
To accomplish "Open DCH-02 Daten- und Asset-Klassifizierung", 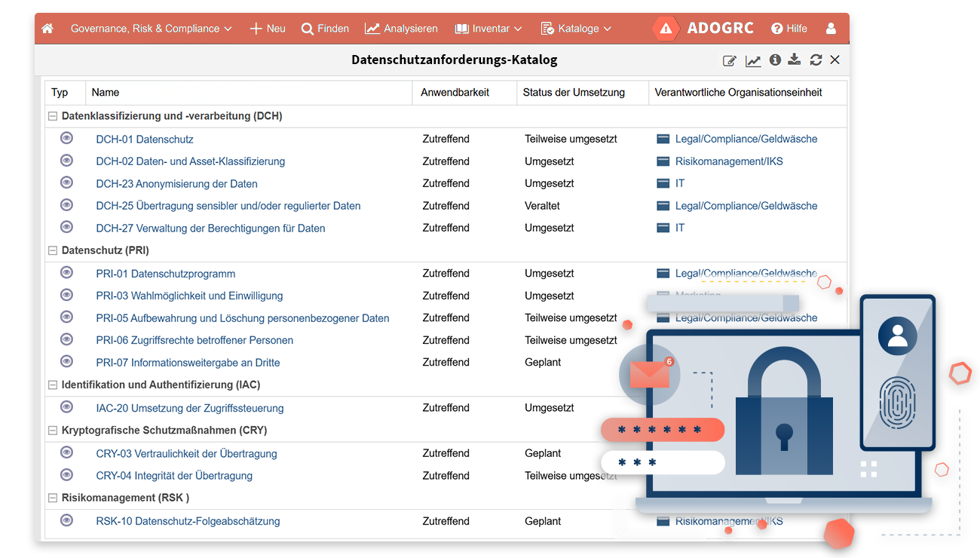I will (191, 161).
